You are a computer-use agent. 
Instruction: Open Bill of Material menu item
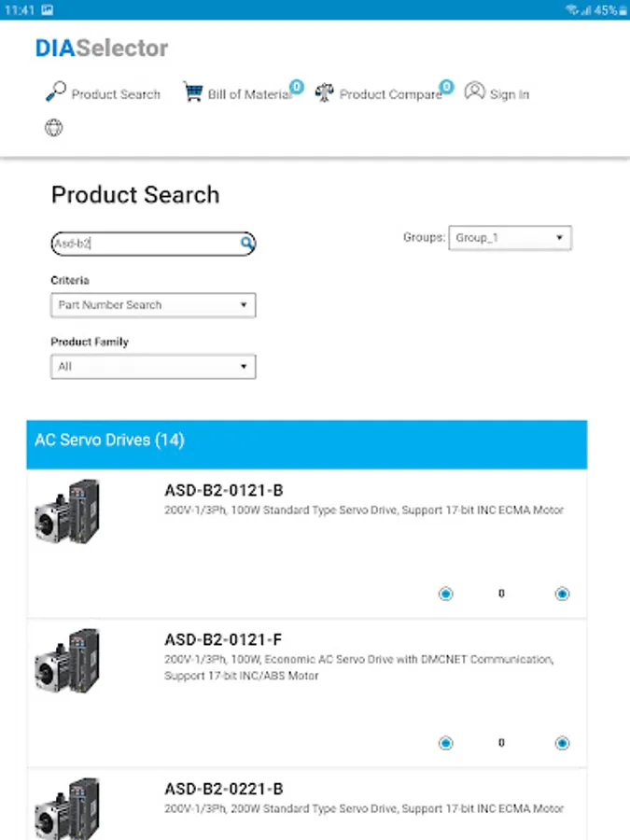click(x=249, y=94)
